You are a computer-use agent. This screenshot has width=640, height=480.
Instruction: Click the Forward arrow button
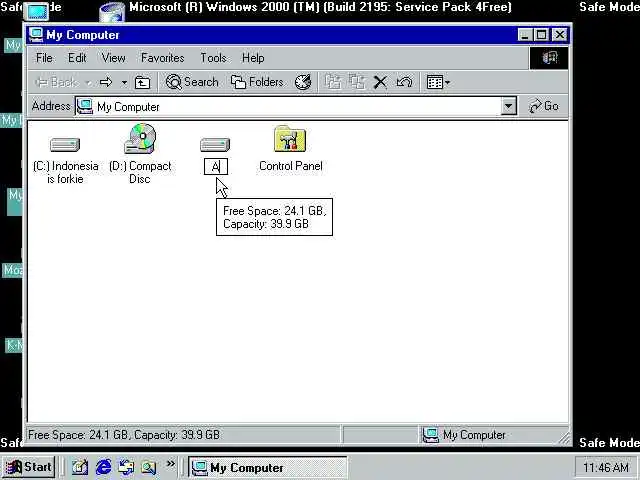(x=106, y=82)
